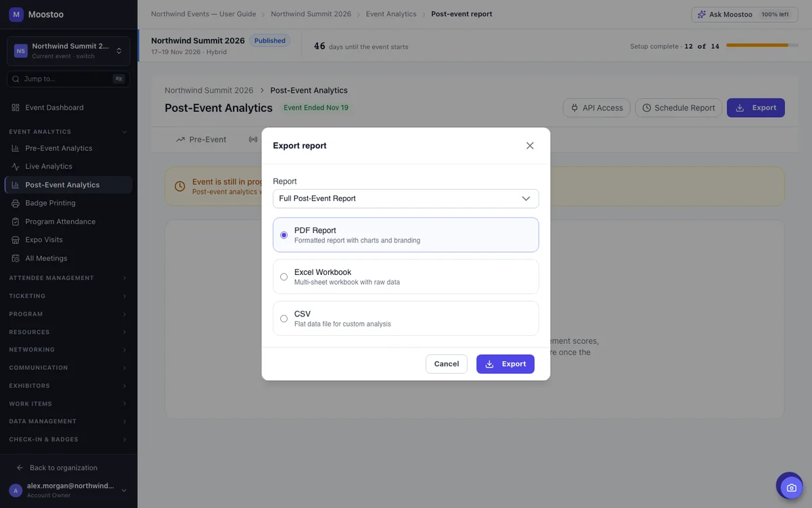Expand the Program section
Image resolution: width=812 pixels, height=508 pixels.
click(68, 314)
